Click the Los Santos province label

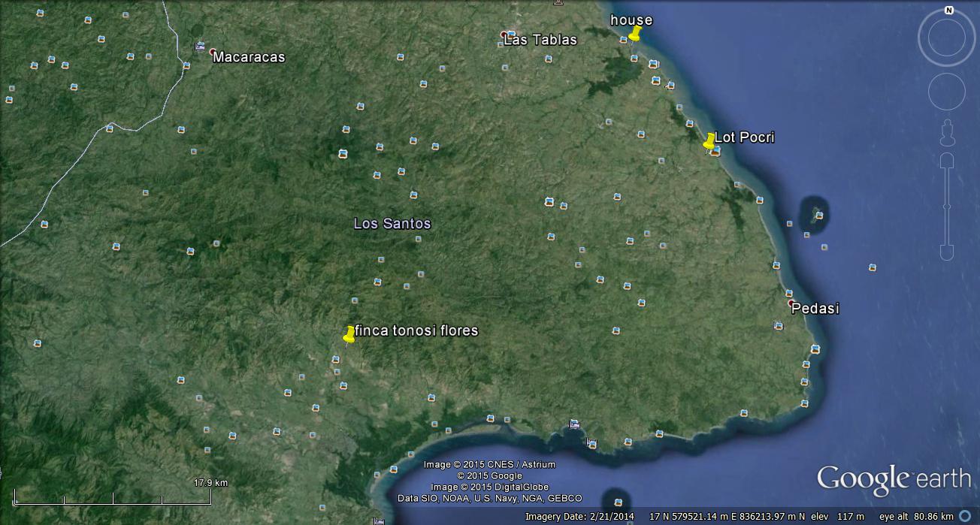(392, 224)
